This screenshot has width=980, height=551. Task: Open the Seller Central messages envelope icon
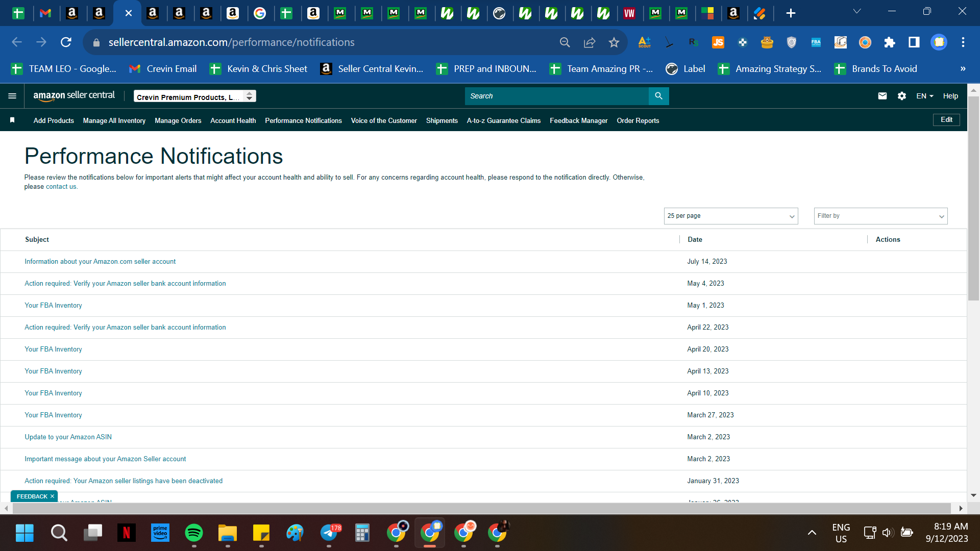(882, 96)
